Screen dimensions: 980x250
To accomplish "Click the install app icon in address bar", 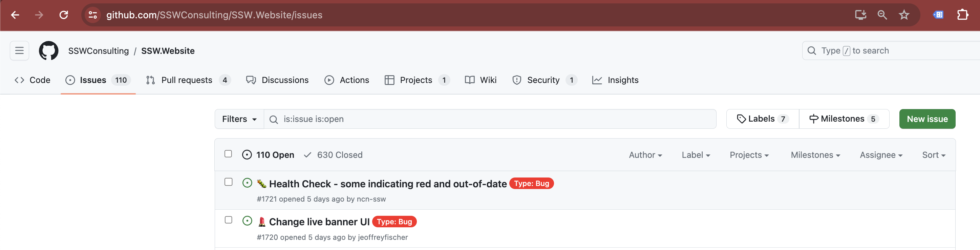I will click(860, 15).
